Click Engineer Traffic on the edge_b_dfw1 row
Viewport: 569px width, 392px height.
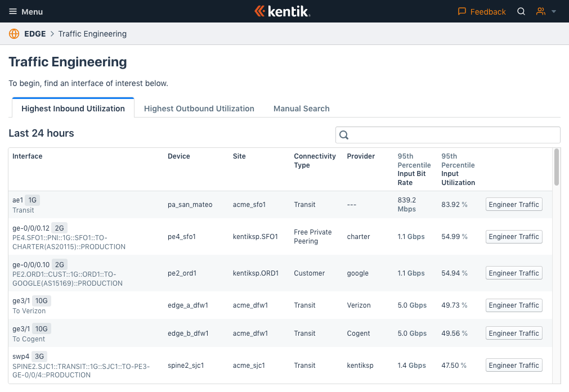(513, 333)
